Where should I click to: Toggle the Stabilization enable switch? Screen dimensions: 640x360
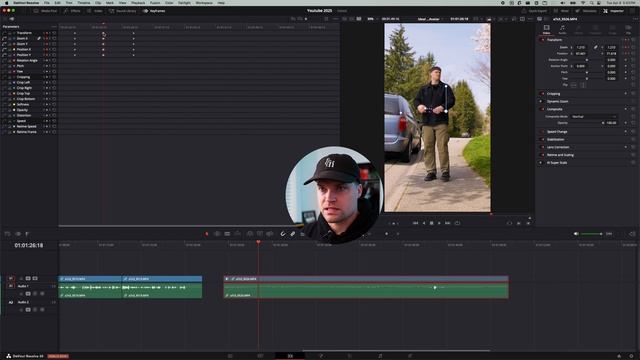[x=542, y=140]
